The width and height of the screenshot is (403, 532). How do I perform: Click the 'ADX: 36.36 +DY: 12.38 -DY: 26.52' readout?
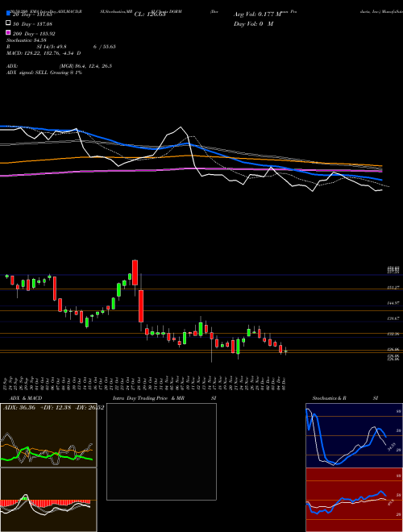tap(53, 407)
